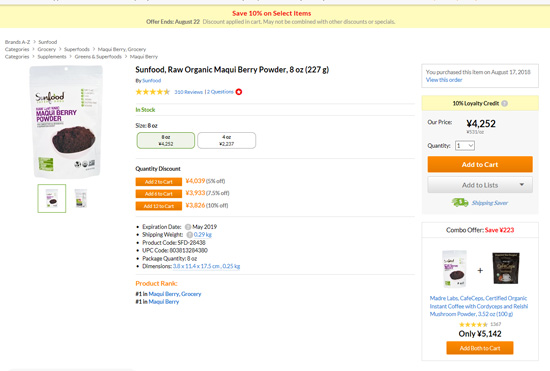
Task: Click the orange Add to Cart button
Action: click(x=480, y=164)
